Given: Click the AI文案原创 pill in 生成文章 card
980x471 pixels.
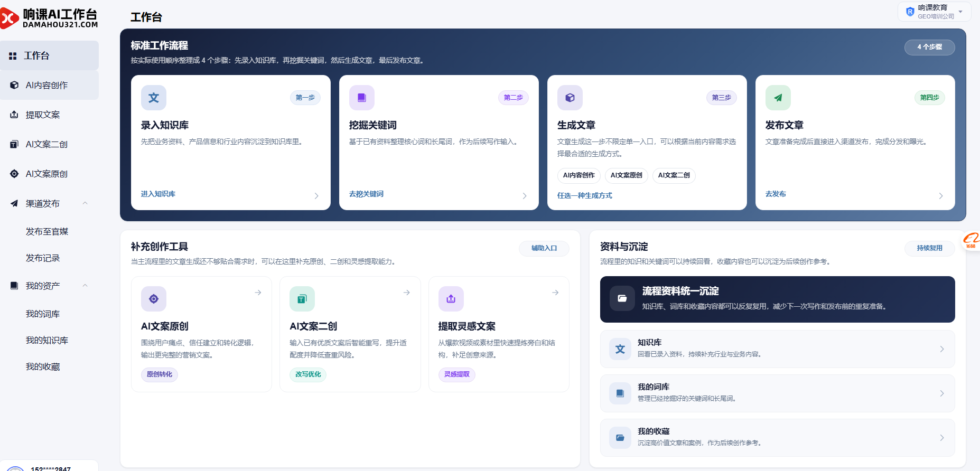Looking at the screenshot, I should point(626,175).
